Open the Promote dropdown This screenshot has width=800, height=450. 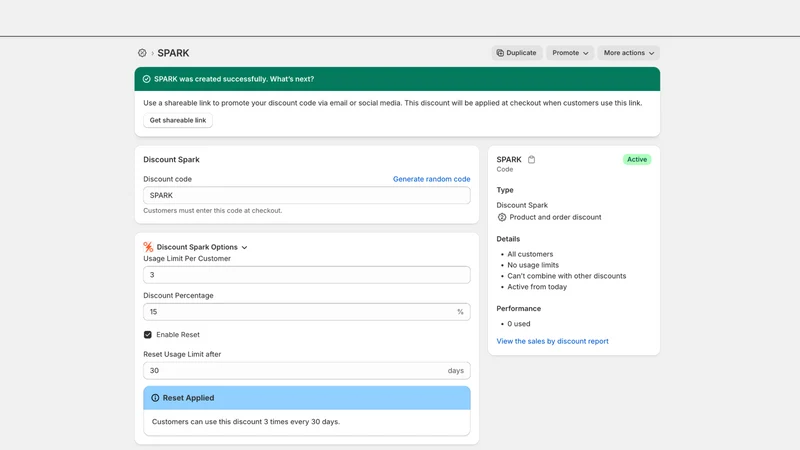click(x=570, y=53)
